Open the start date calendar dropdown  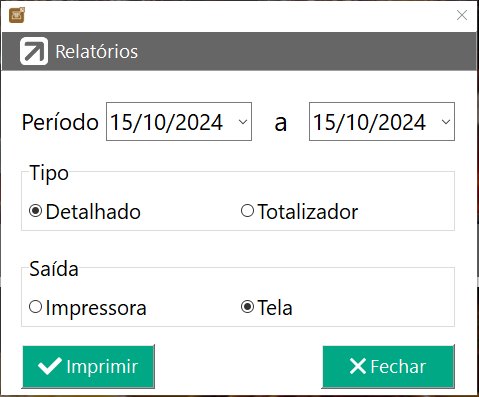(243, 122)
